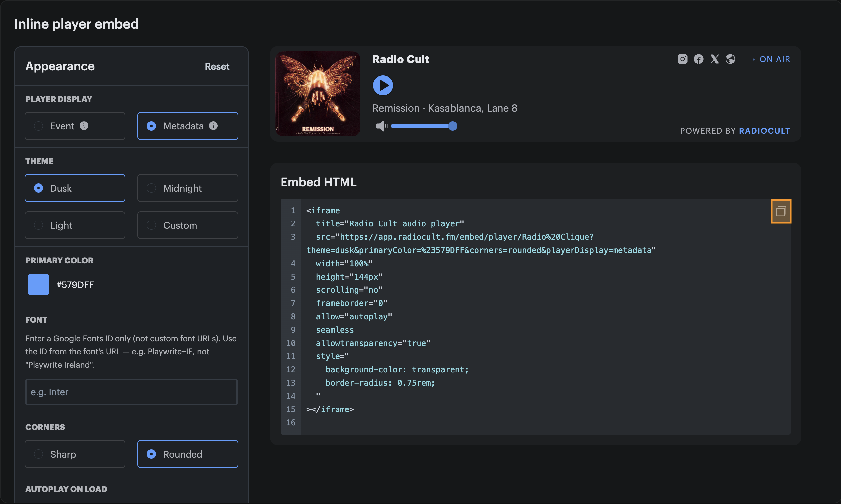Screen dimensions: 841x504
Task: Click the title="Radio Cult audio player" line
Action: coord(390,223)
